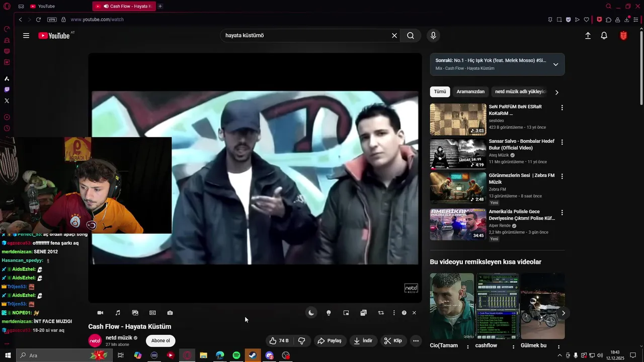Viewport: 644px width, 362px height.
Task: Click the video camera icon under the player
Action: [100, 313]
